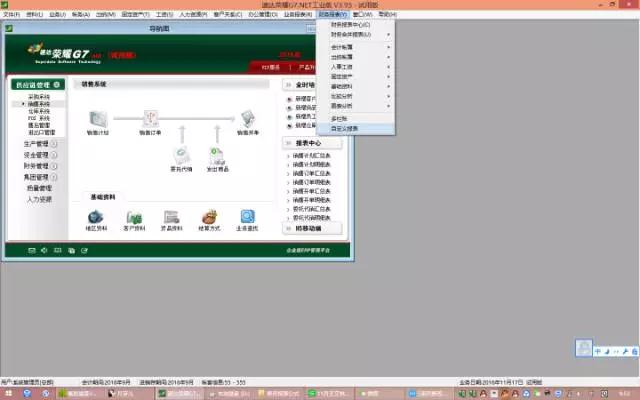This screenshot has height=400, width=640.
Task: Click the speaker icon in green footer bar
Action: coord(44,250)
